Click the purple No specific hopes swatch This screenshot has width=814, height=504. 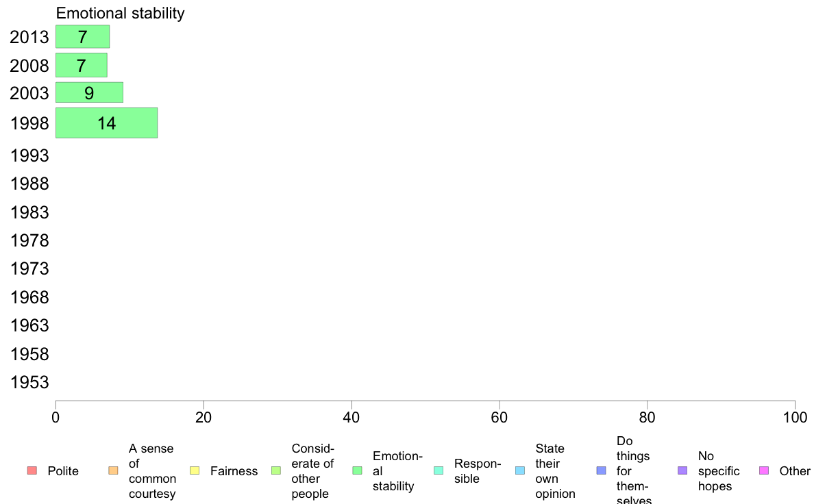682,470
